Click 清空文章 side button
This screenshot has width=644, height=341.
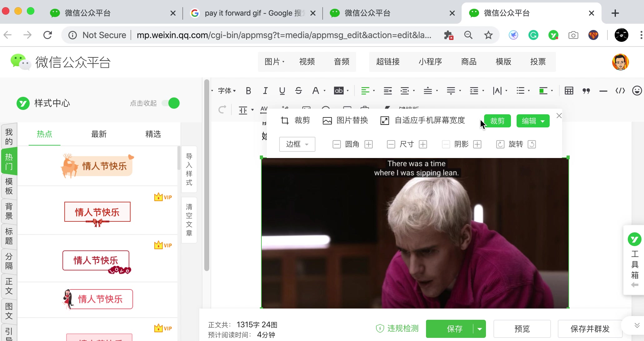click(x=189, y=220)
